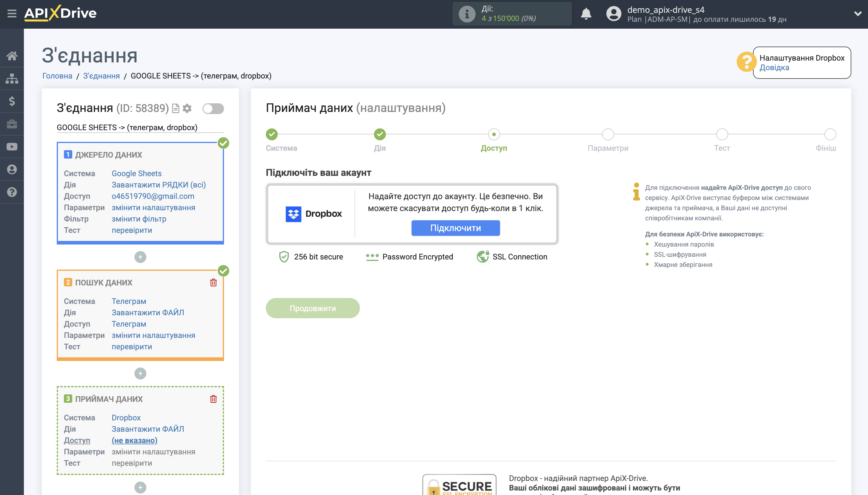Click the plus below the search data block
868x495 pixels.
click(140, 373)
